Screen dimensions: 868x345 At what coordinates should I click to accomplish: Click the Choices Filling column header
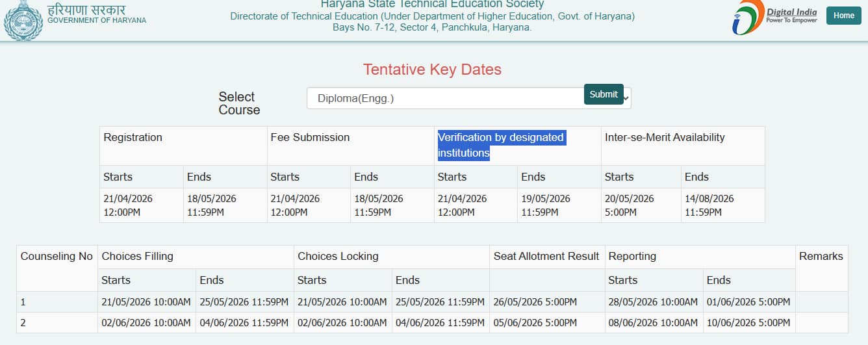138,257
